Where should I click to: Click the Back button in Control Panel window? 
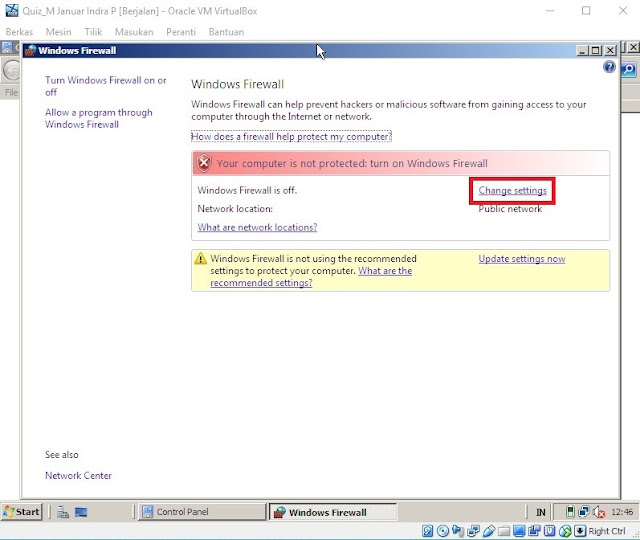click(x=11, y=71)
